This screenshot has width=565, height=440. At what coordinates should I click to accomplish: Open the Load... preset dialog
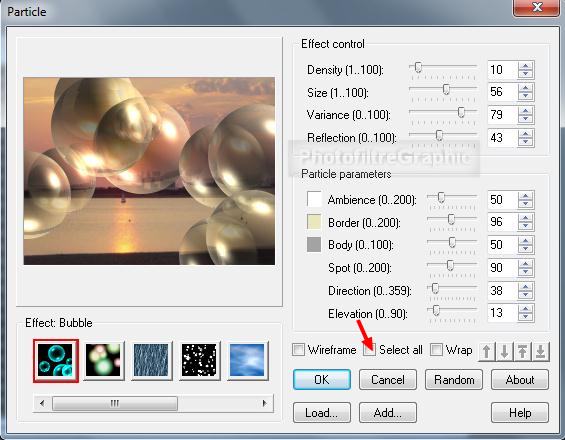(x=322, y=413)
